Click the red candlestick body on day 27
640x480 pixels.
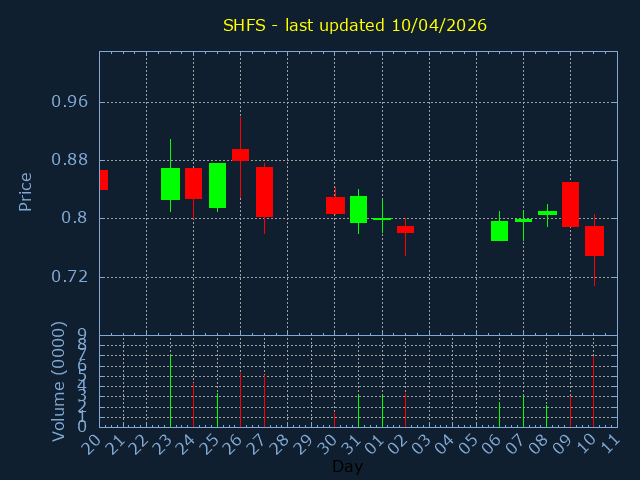(x=264, y=192)
